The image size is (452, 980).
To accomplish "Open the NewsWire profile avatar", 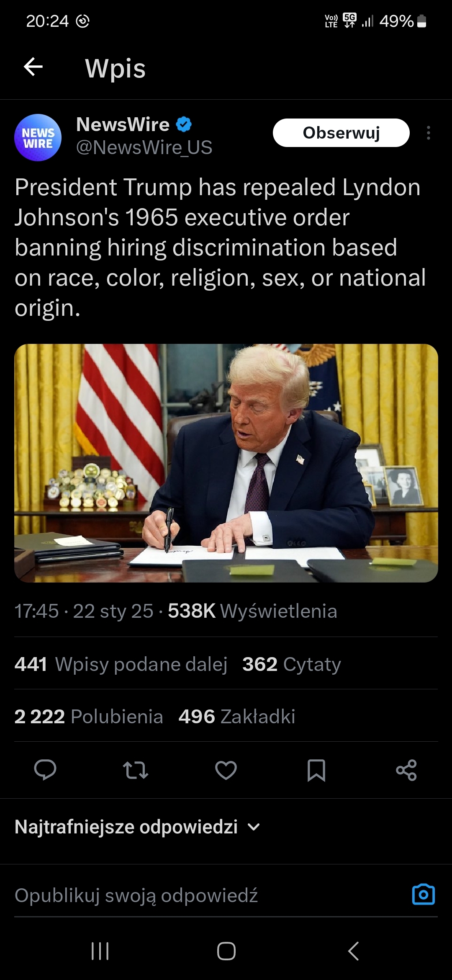I will coord(38,137).
